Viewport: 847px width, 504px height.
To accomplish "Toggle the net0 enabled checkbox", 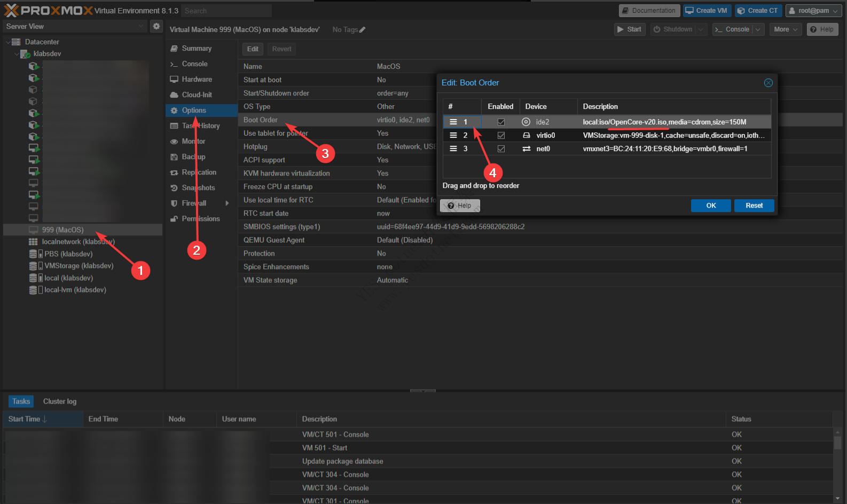I will pyautogui.click(x=501, y=148).
